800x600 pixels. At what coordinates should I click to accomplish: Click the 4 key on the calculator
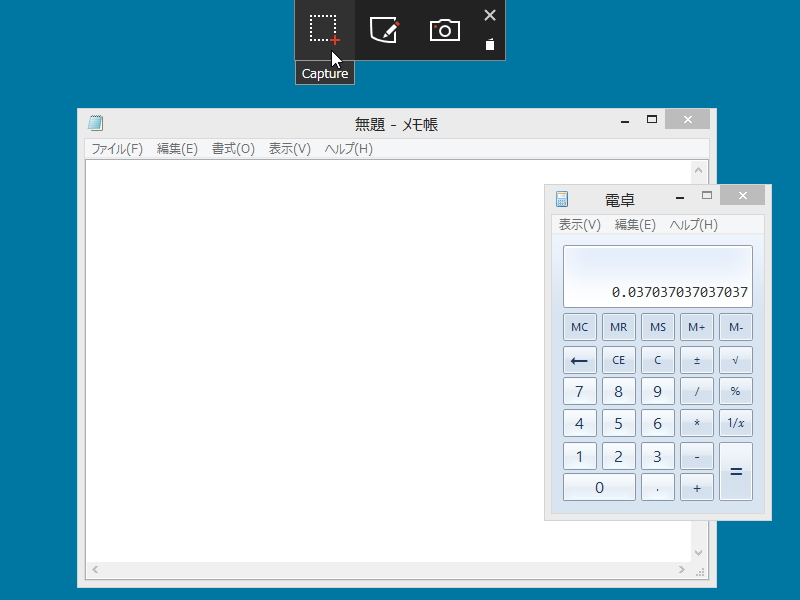pos(580,423)
